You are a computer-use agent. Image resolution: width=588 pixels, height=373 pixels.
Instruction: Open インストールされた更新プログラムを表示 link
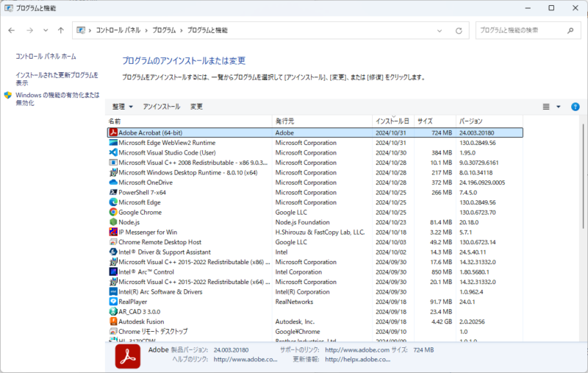57,79
